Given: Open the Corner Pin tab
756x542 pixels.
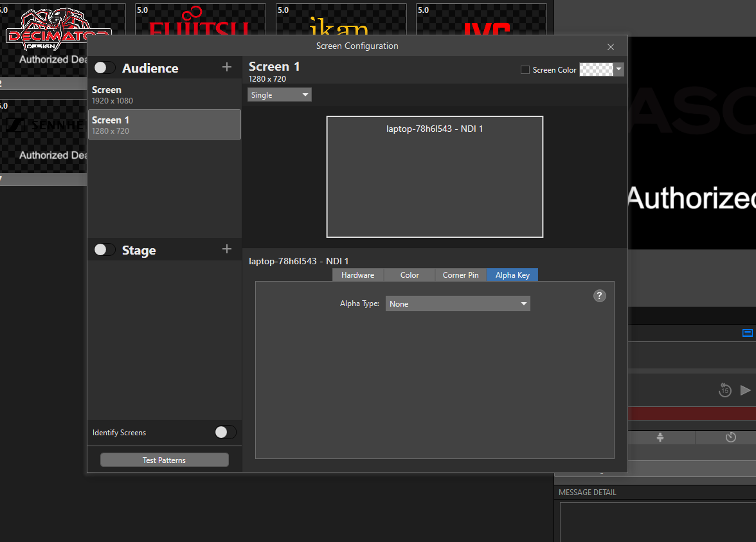Looking at the screenshot, I should click(x=460, y=275).
